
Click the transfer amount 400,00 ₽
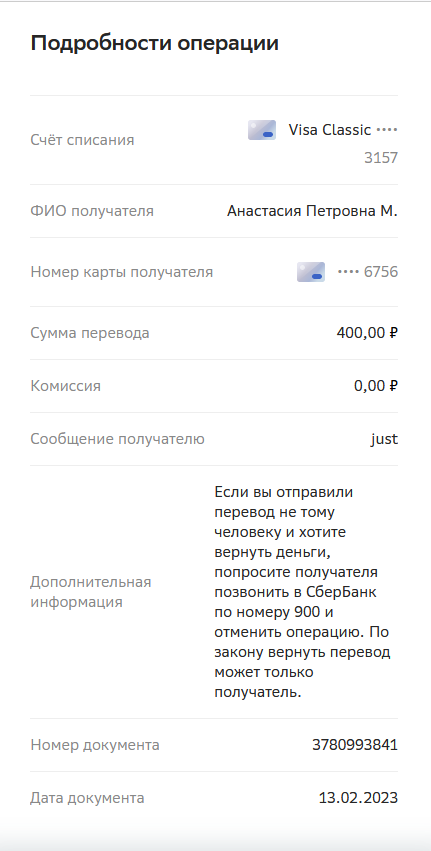(x=367, y=333)
